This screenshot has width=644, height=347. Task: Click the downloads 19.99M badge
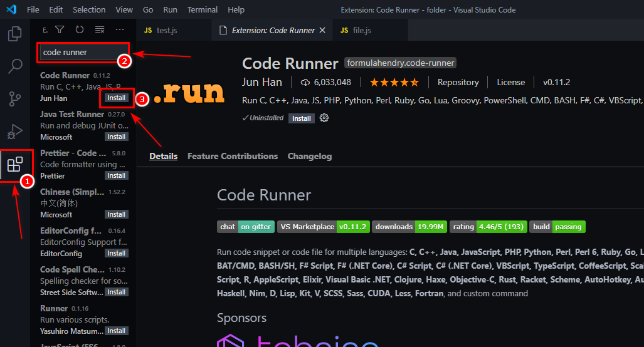click(409, 227)
